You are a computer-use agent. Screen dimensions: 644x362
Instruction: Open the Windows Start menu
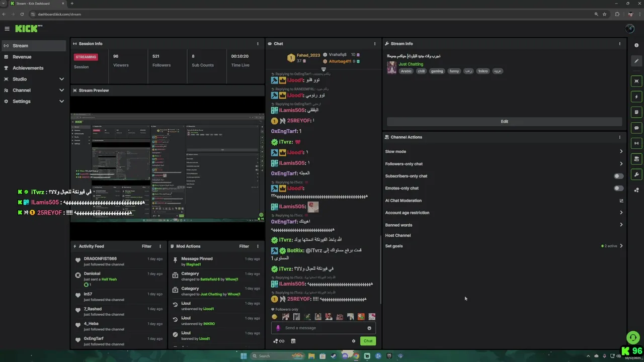[244, 356]
